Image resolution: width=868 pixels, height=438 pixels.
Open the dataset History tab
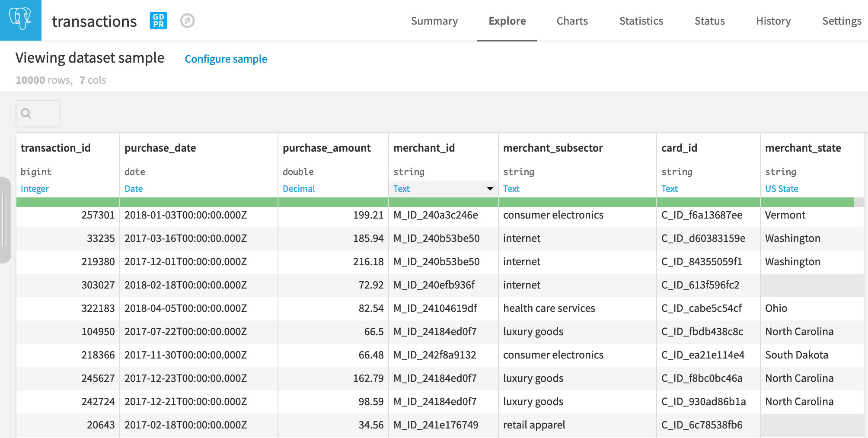[x=773, y=21]
